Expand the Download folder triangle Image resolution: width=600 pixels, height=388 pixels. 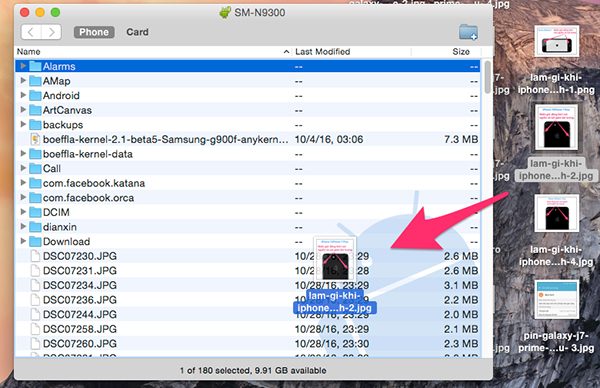click(x=23, y=241)
